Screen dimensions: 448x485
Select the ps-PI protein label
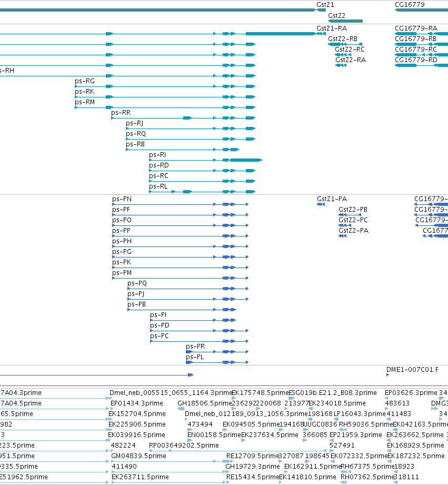[158, 314]
